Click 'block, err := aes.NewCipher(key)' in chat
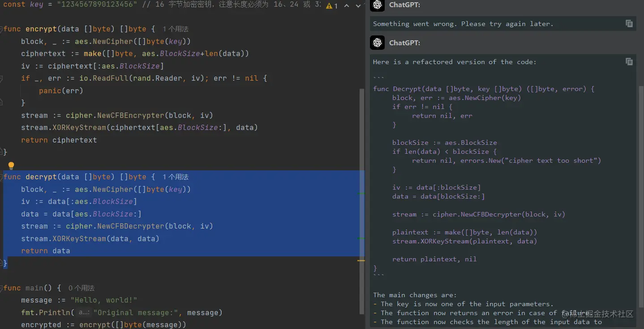 456,98
